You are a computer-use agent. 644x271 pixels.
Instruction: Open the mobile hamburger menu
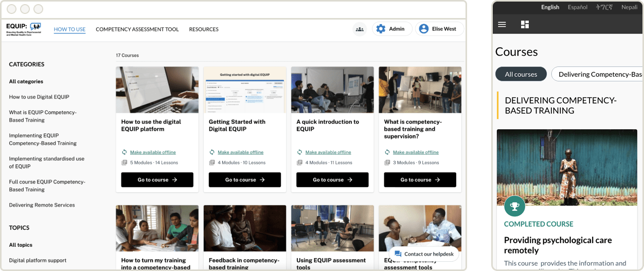tap(502, 24)
